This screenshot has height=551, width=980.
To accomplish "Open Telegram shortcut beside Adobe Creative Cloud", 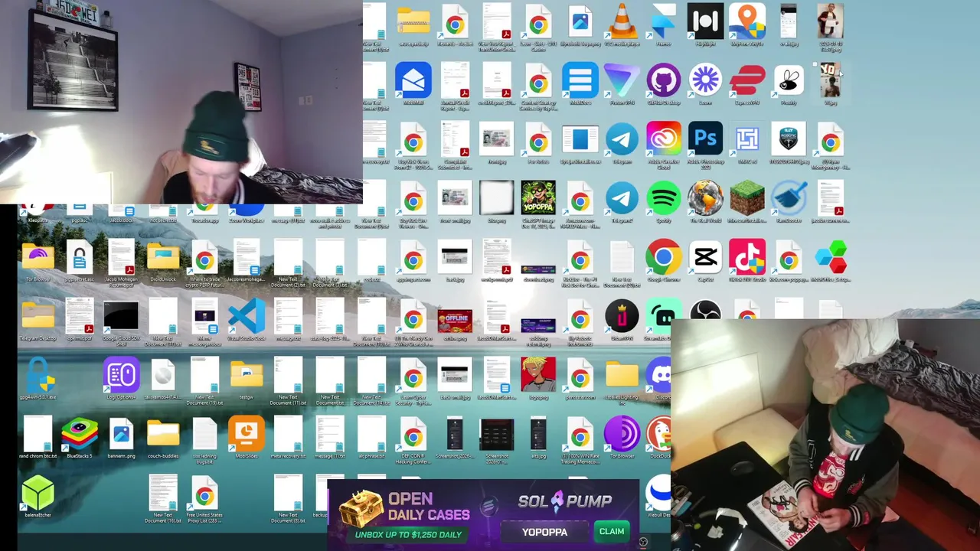I will pos(622,140).
